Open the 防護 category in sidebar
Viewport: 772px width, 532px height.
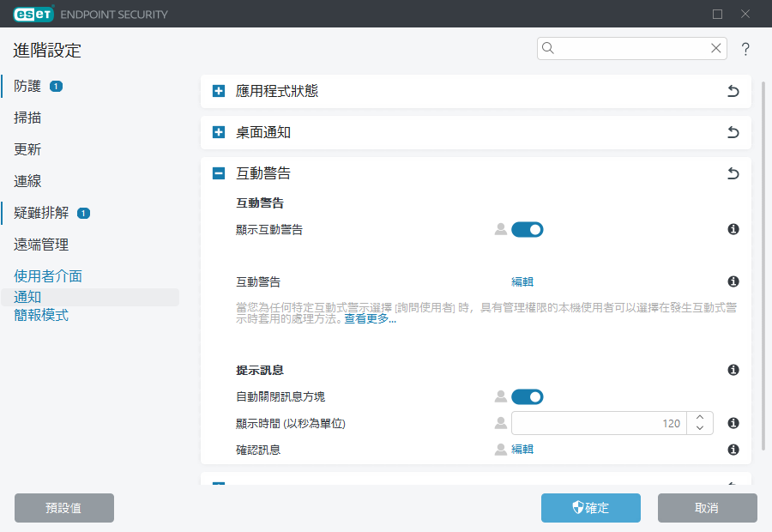pyautogui.click(x=27, y=86)
